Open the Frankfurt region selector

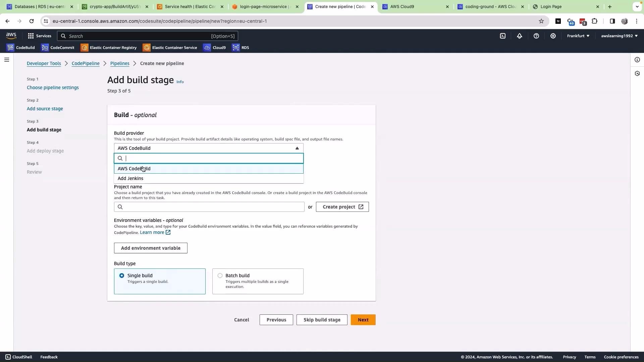578,36
